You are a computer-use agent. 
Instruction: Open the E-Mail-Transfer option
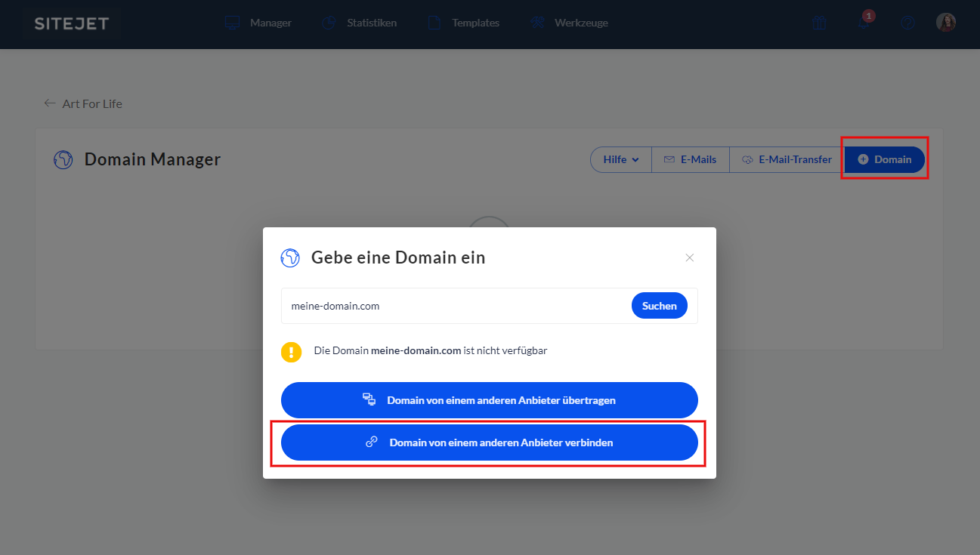[x=786, y=159]
